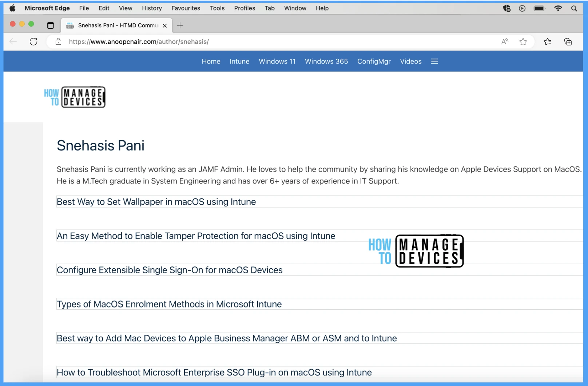
Task: Open Add Mac Devices to ABM article
Action: coord(227,338)
